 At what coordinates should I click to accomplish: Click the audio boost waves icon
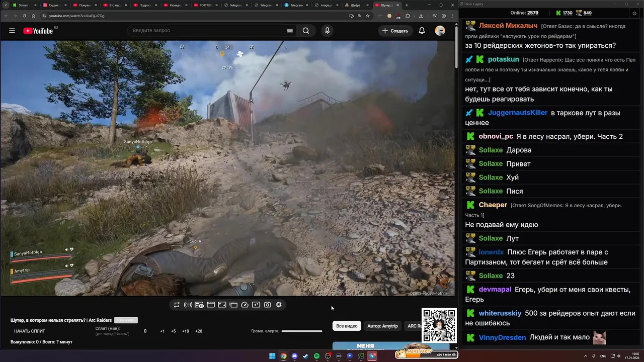tap(188, 305)
